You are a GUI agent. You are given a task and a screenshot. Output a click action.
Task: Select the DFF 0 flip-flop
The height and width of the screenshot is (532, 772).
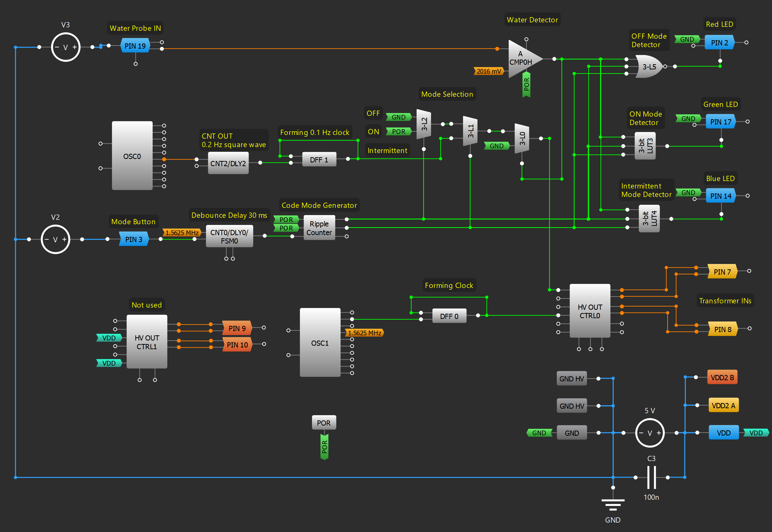coord(449,316)
